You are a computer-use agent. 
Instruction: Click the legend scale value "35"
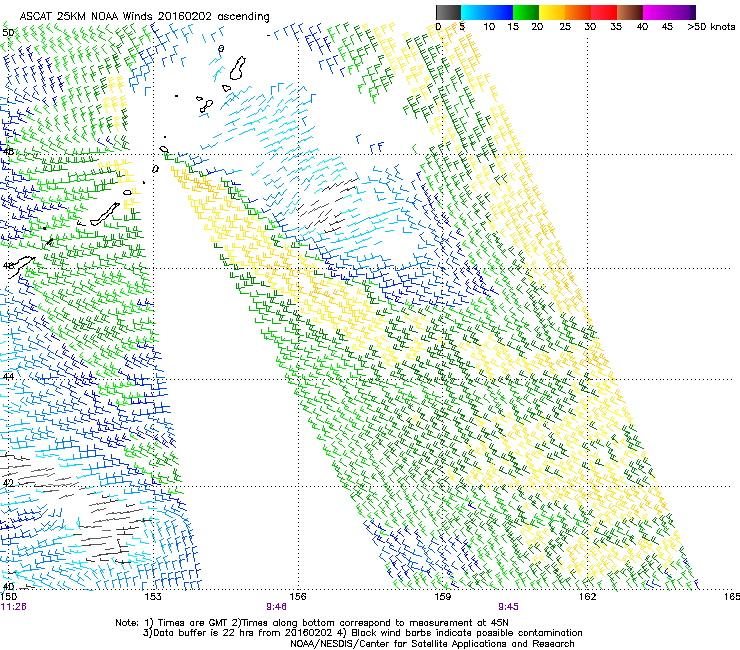(x=616, y=27)
